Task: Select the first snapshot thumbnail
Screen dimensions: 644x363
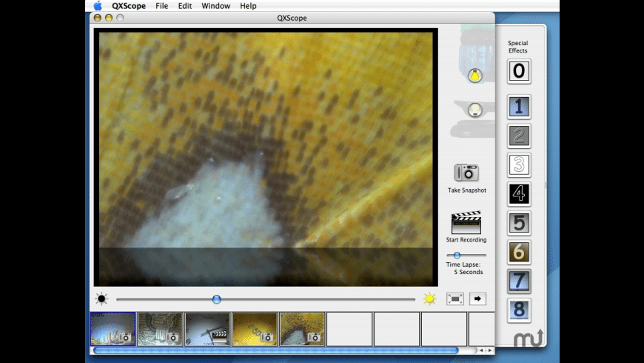Action: click(x=113, y=328)
